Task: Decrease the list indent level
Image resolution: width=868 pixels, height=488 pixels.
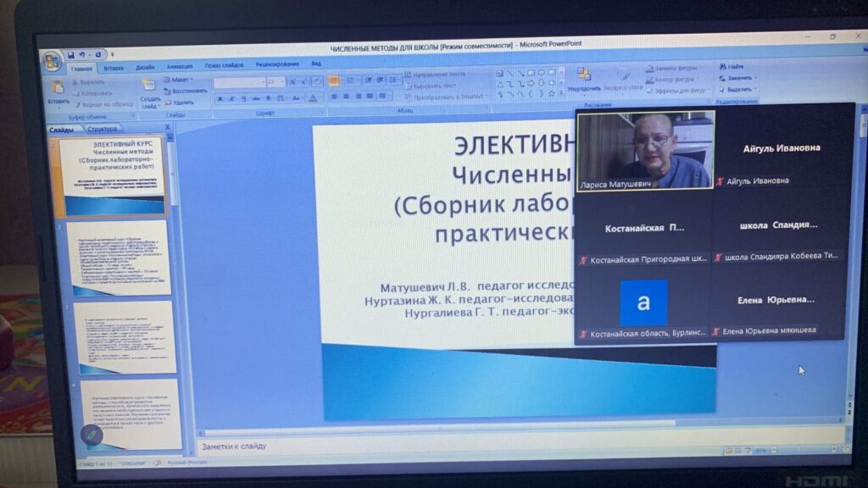Action: click(x=368, y=80)
